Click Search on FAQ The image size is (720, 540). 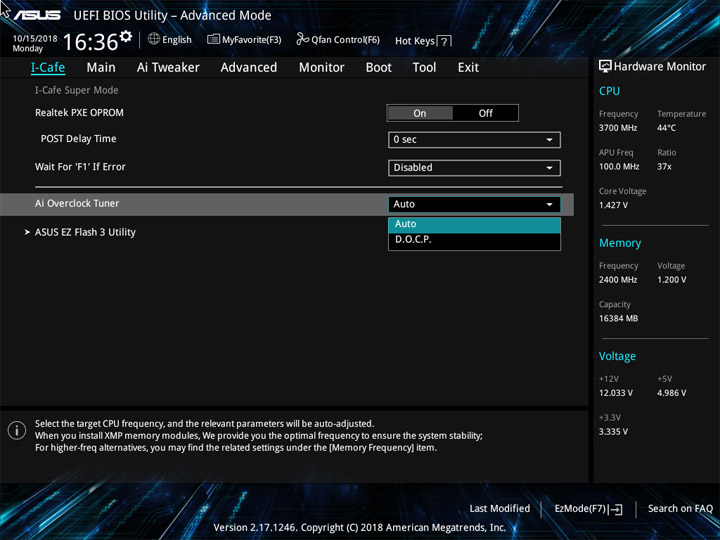(x=681, y=509)
